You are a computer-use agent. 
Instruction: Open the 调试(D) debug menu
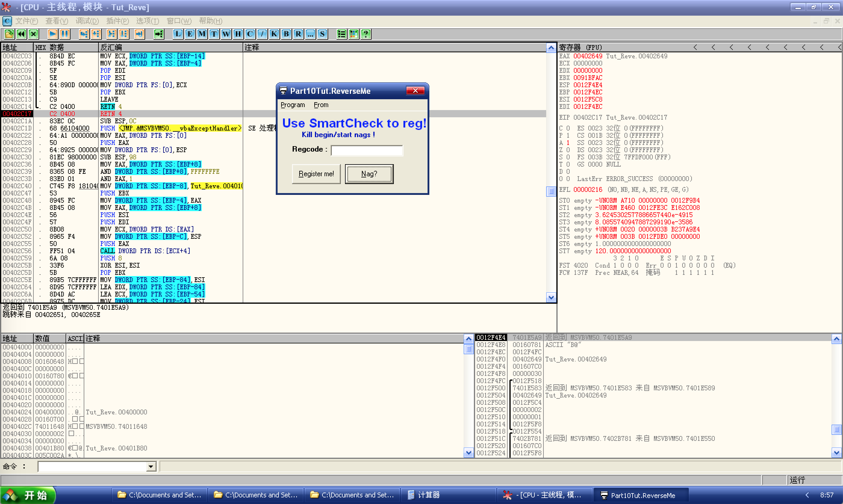(87, 21)
